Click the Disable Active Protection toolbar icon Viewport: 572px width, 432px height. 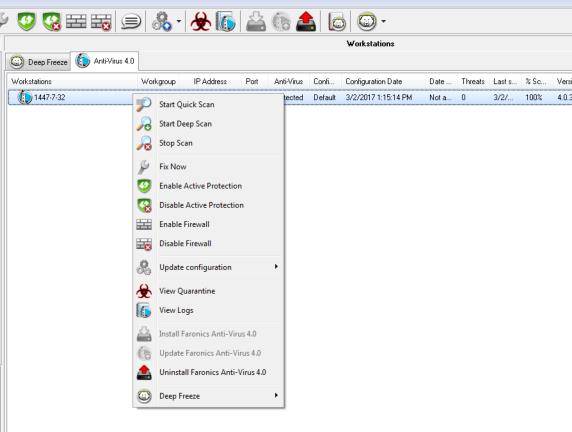(51, 21)
